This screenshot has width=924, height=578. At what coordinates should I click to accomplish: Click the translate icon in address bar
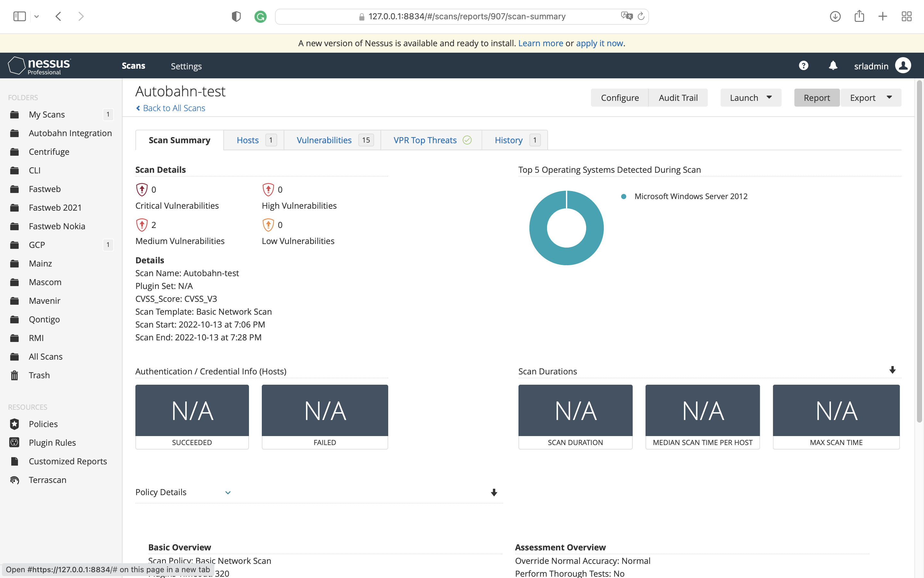[627, 16]
